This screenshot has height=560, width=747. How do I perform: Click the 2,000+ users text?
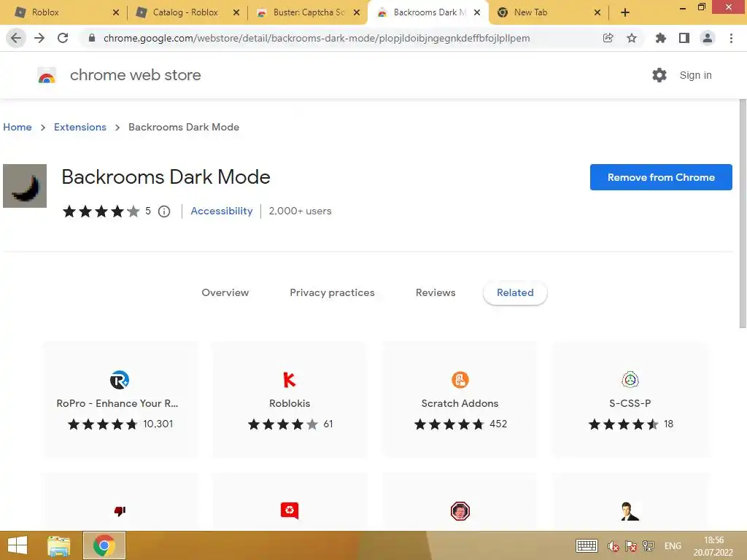(x=300, y=211)
